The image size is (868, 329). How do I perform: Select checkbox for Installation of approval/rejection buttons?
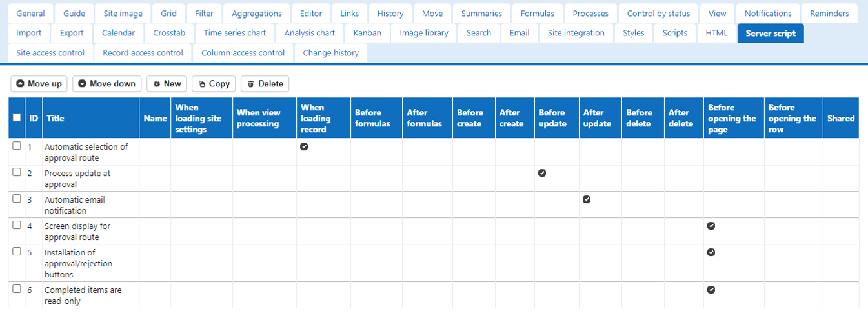point(17,252)
